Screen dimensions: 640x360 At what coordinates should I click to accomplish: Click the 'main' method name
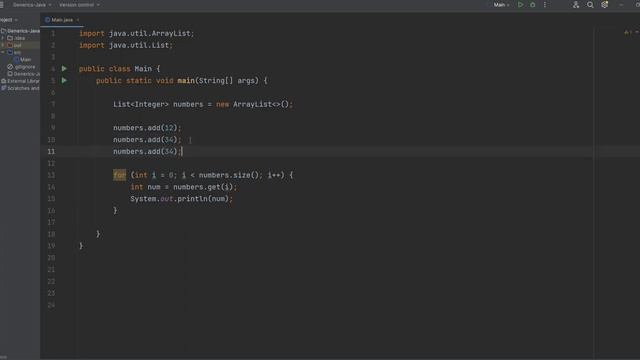(186, 80)
